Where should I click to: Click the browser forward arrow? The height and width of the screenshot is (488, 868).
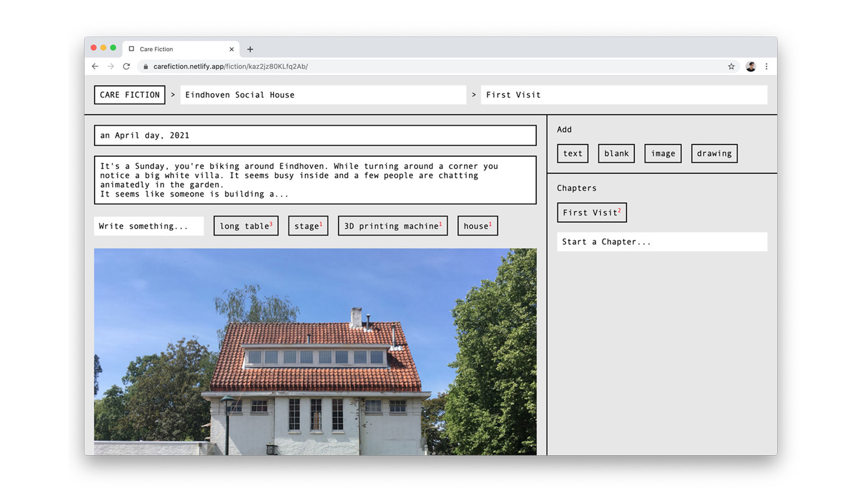111,66
